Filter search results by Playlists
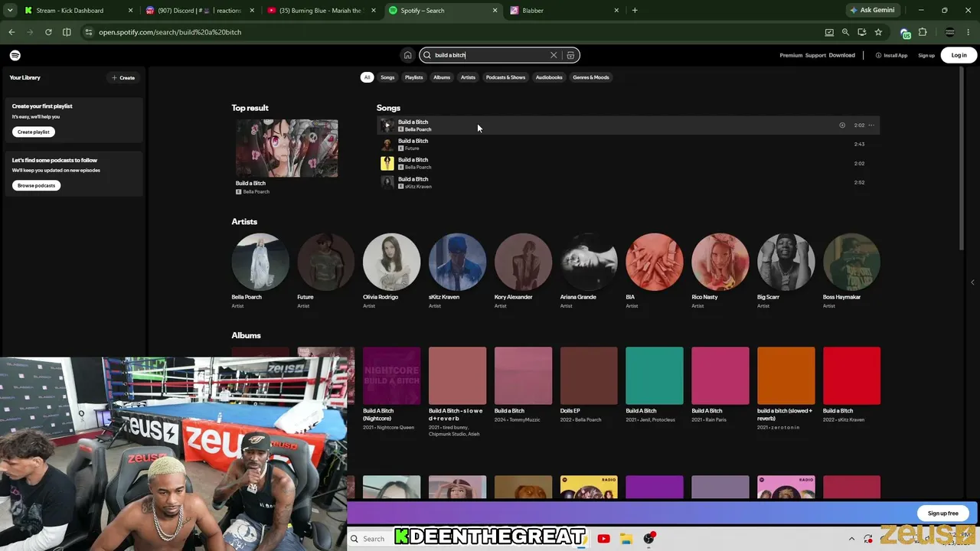The height and width of the screenshot is (551, 980). pos(413,77)
